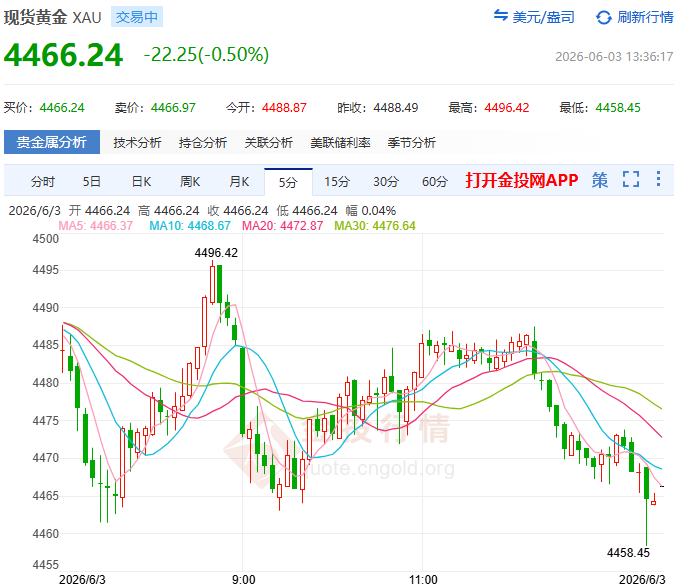Click the MA30: 4476.64 legend label

click(x=374, y=226)
